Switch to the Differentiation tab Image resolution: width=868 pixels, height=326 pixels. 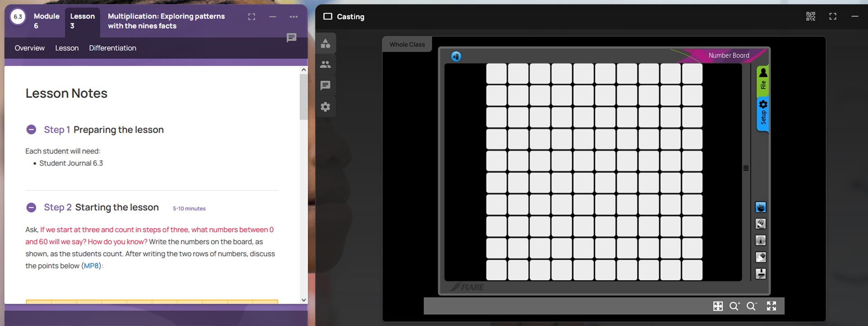click(x=113, y=48)
